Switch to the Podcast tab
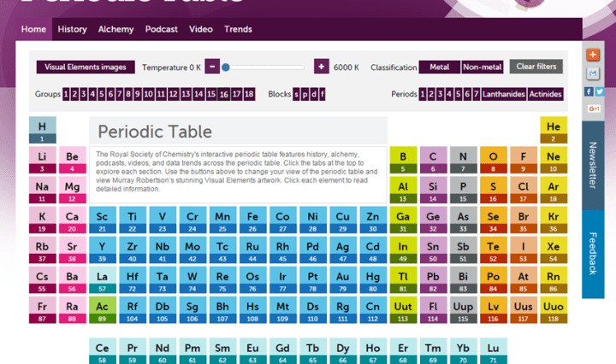The width and height of the screenshot is (616, 364). point(161,29)
